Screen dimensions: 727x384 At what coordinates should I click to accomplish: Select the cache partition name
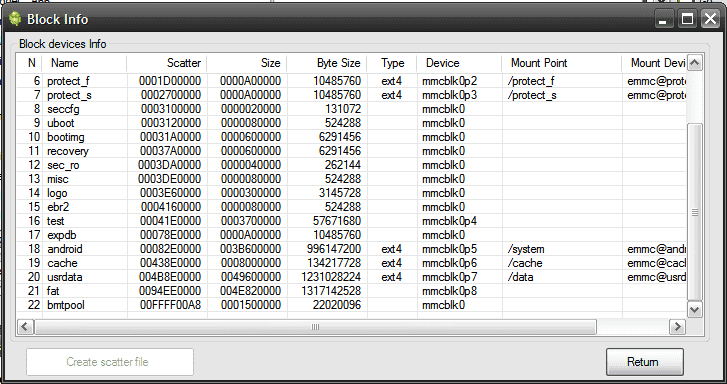click(x=62, y=263)
